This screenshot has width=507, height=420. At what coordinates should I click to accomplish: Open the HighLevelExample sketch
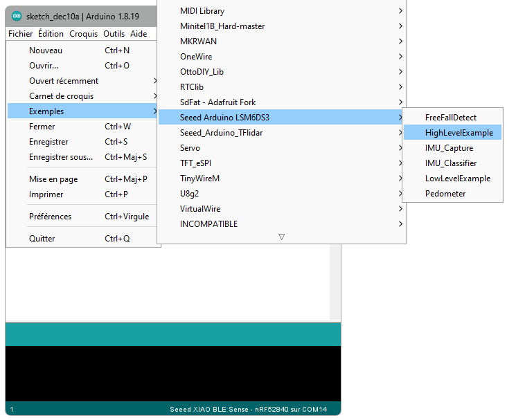coord(459,133)
